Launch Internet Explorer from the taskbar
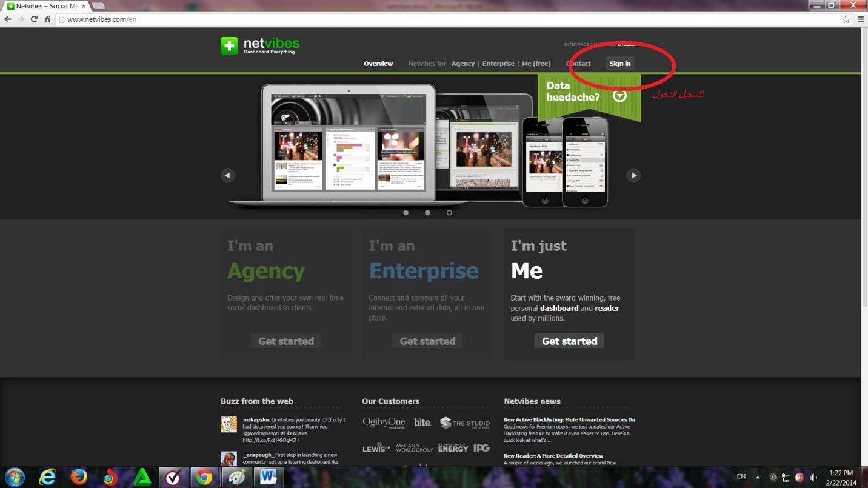This screenshot has height=488, width=868. (47, 477)
